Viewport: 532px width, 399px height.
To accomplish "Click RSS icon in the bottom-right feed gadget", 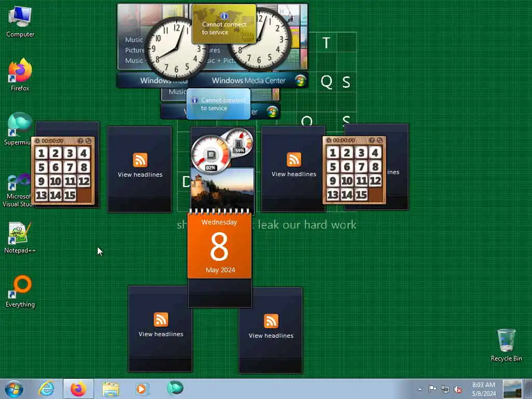I will coord(271,321).
